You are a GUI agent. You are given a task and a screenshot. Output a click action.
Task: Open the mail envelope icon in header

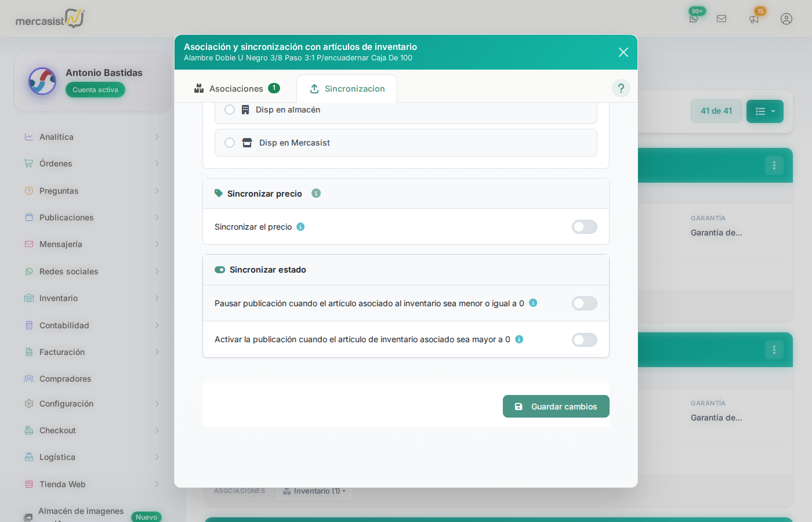pos(722,19)
